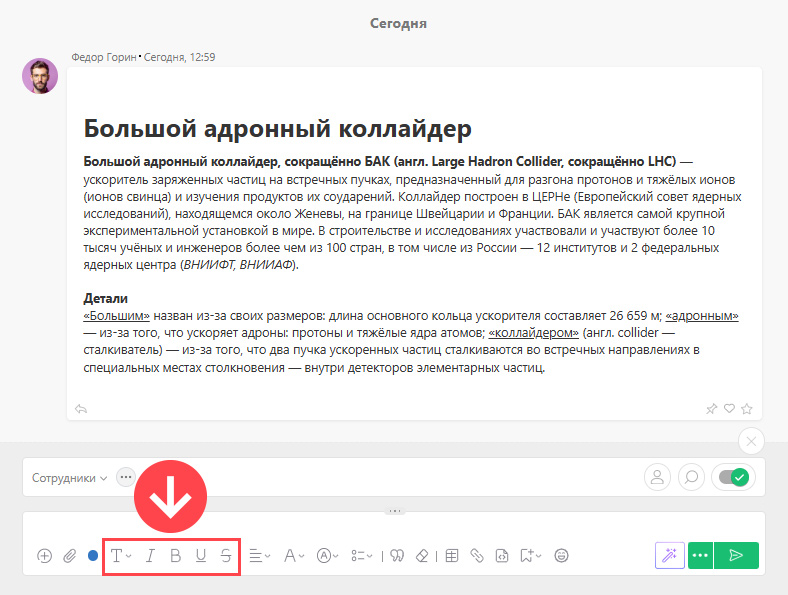Reply to the message using the arrow icon
This screenshot has height=595, width=788.
(81, 409)
